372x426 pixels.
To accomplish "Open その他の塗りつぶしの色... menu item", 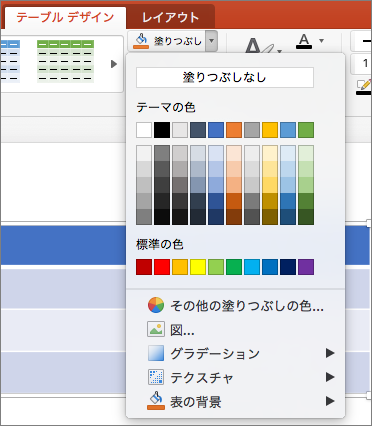I will pyautogui.click(x=235, y=306).
